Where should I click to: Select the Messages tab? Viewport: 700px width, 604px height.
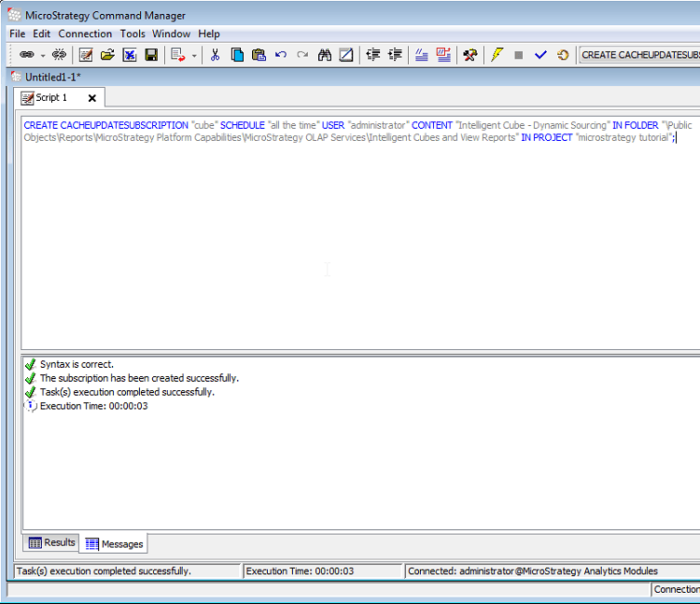coord(115,543)
